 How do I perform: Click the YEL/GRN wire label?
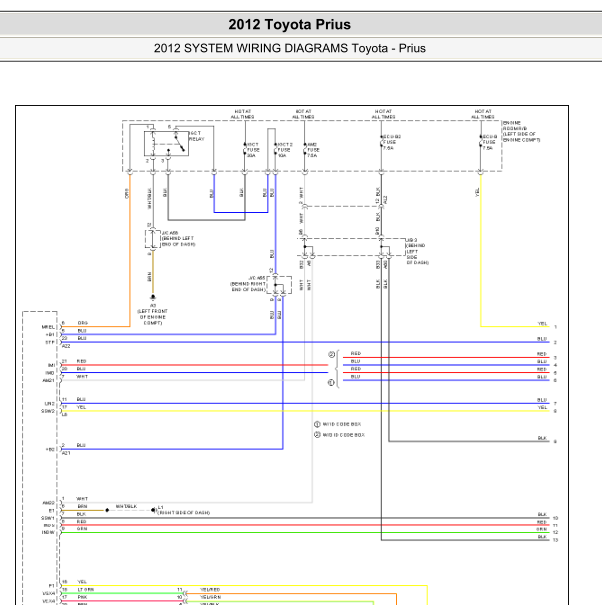coord(211,597)
